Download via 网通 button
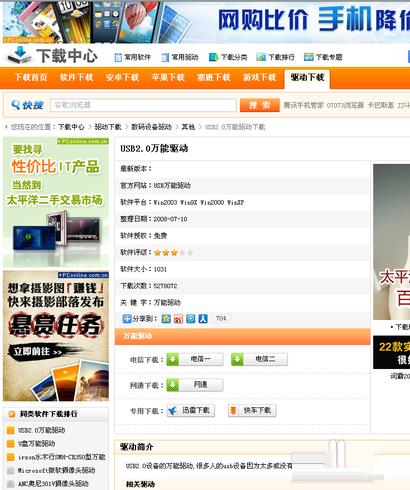The height and width of the screenshot is (490, 410). coord(195,385)
